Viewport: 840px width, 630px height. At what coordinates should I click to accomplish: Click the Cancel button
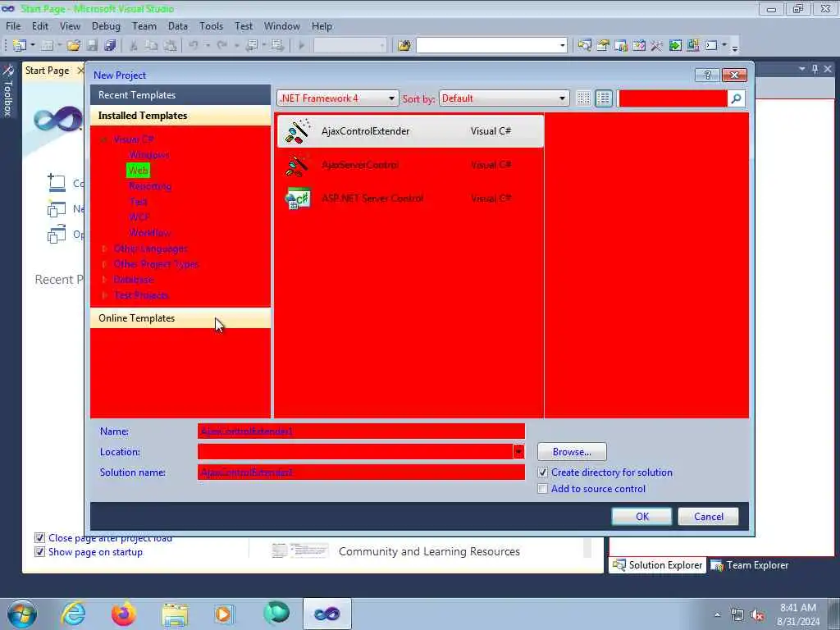point(708,517)
